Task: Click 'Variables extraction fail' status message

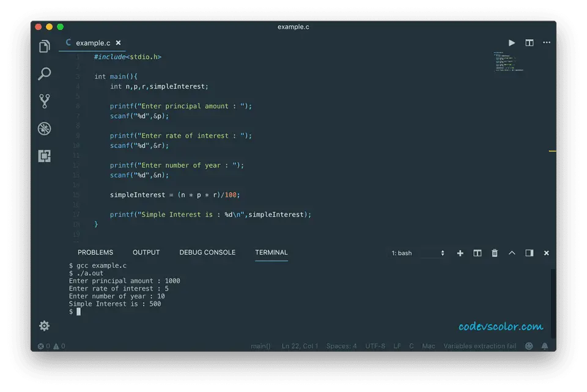Action: pos(479,346)
